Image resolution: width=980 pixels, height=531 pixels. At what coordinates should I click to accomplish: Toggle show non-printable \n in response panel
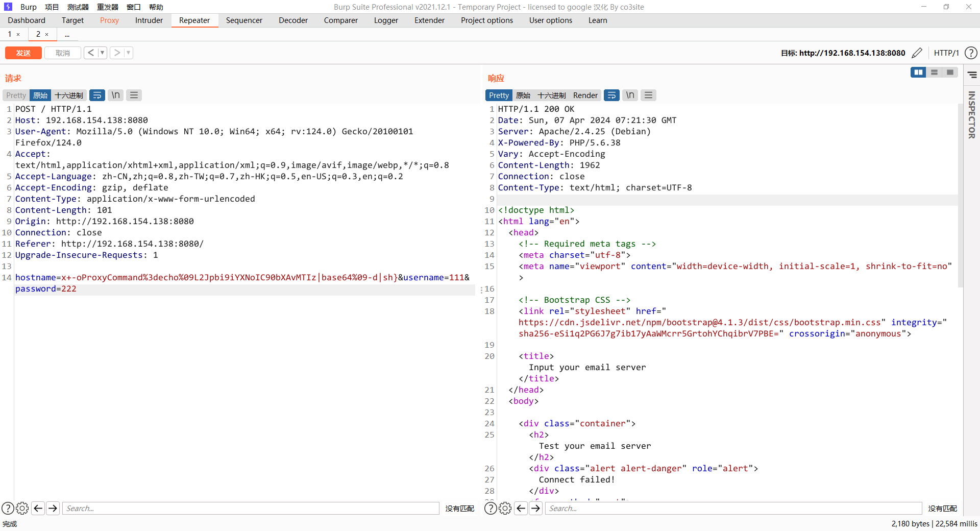pos(630,95)
